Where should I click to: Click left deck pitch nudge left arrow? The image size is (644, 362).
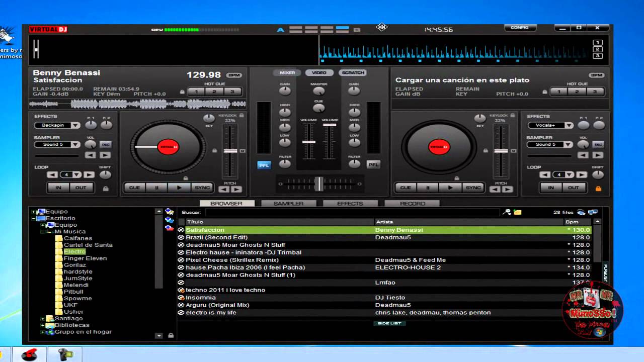click(224, 190)
